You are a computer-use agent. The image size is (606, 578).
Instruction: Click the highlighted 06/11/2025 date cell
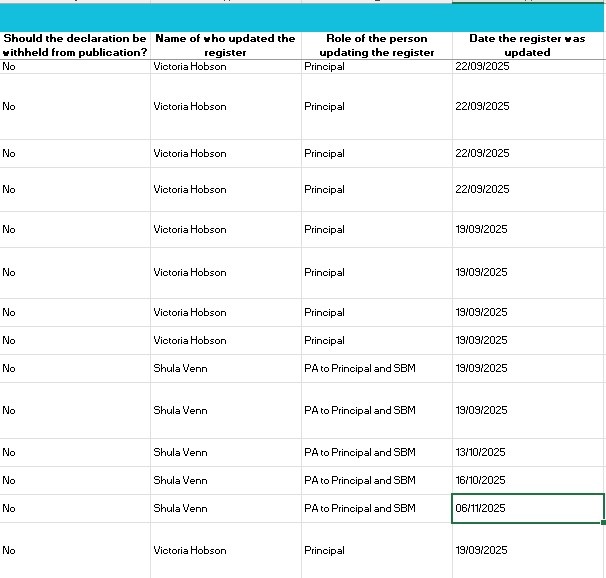(527, 508)
